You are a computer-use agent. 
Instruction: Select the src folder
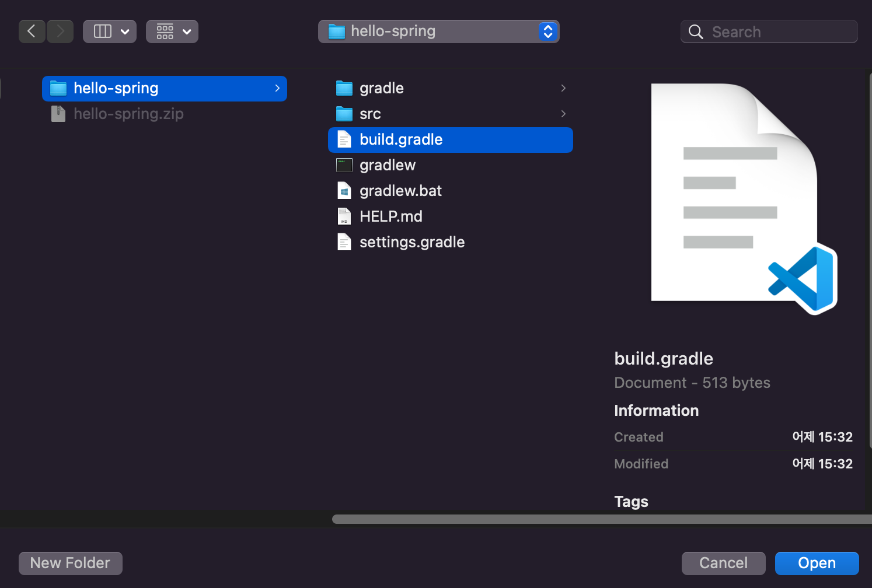click(451, 114)
